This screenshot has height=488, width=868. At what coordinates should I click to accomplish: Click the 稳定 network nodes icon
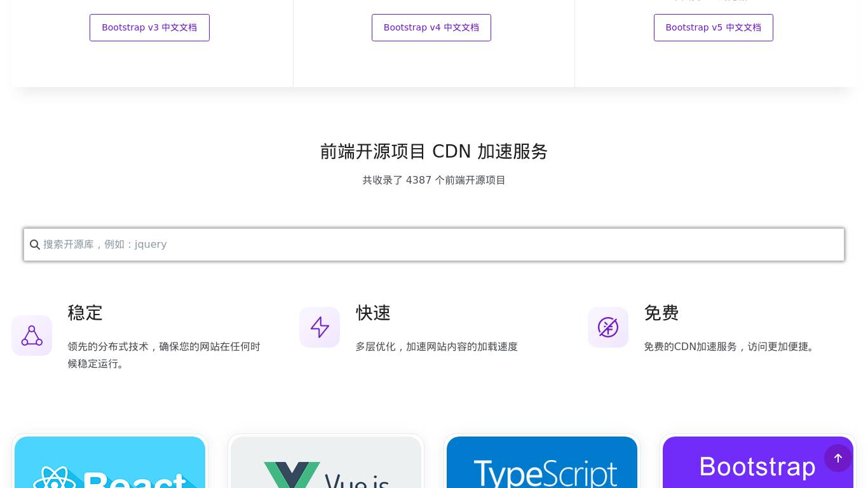pyautogui.click(x=32, y=335)
